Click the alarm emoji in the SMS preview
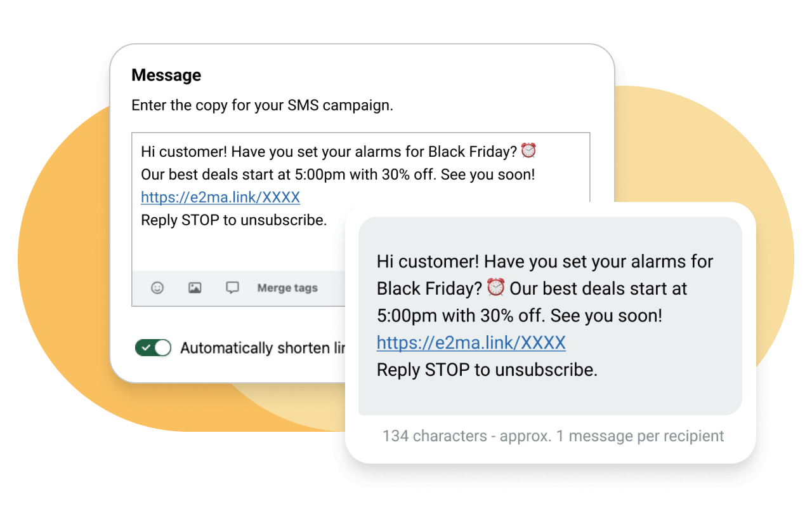 pos(496,287)
